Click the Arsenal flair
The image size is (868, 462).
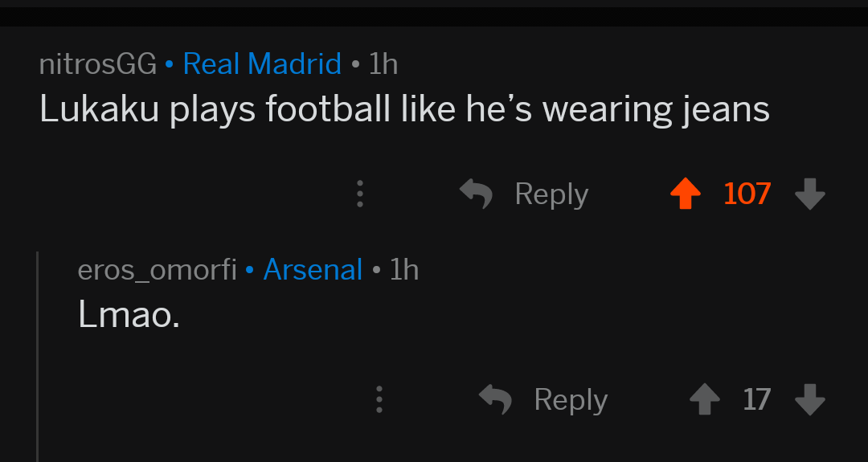313,269
